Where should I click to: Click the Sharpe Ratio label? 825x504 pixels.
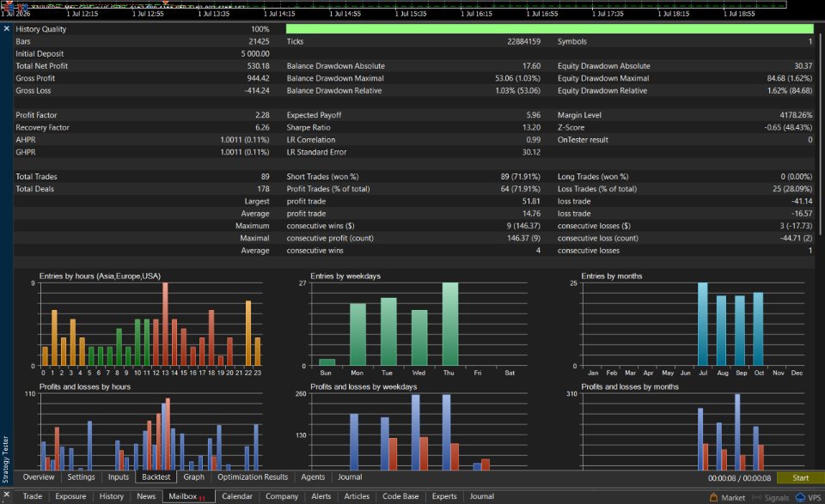coord(309,127)
